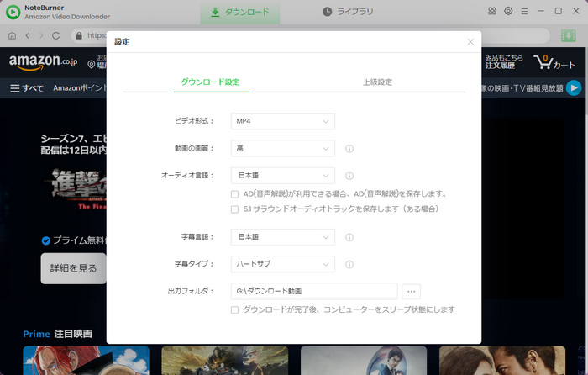Screen dimensions: 588x375
Task: Show info icon for subtitle type (字幕タイプ)
Action: coord(349,264)
